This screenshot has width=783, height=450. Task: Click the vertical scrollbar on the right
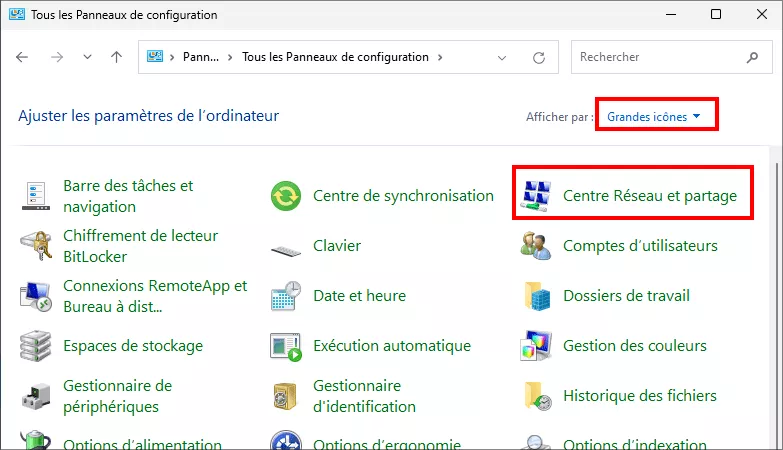click(x=777, y=306)
